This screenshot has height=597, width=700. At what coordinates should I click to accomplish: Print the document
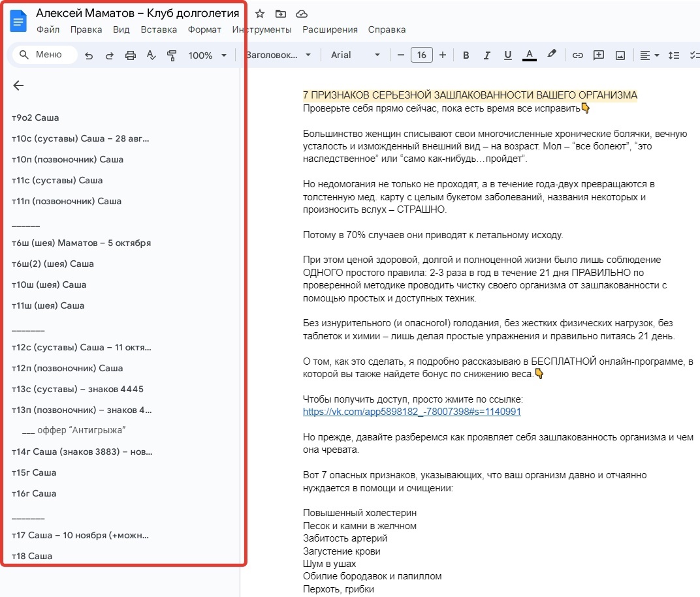click(x=131, y=55)
